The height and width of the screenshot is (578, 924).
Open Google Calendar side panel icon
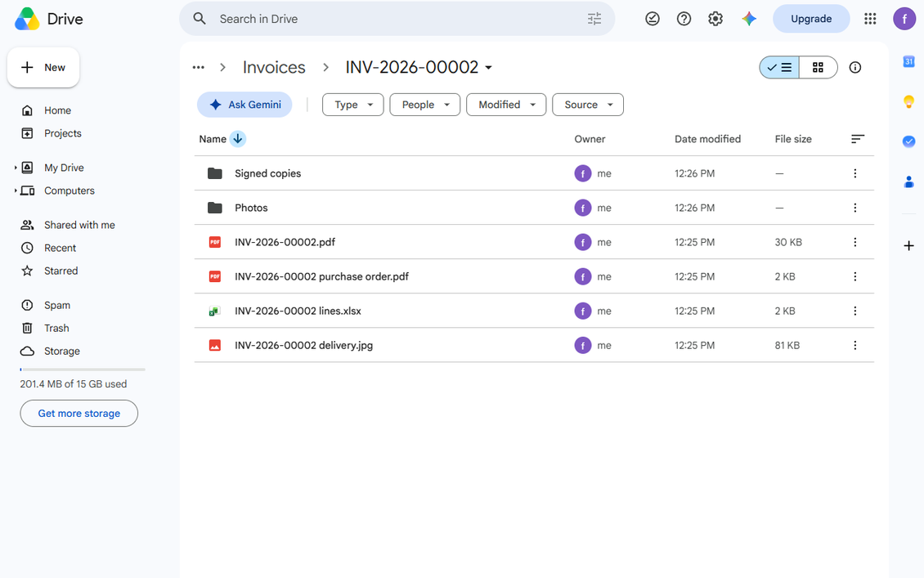coord(908,61)
